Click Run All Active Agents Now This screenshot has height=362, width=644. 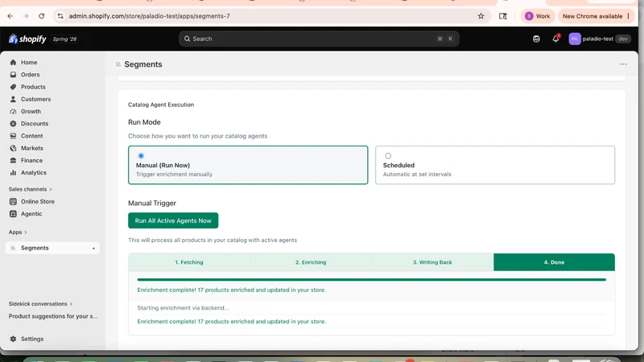click(173, 220)
